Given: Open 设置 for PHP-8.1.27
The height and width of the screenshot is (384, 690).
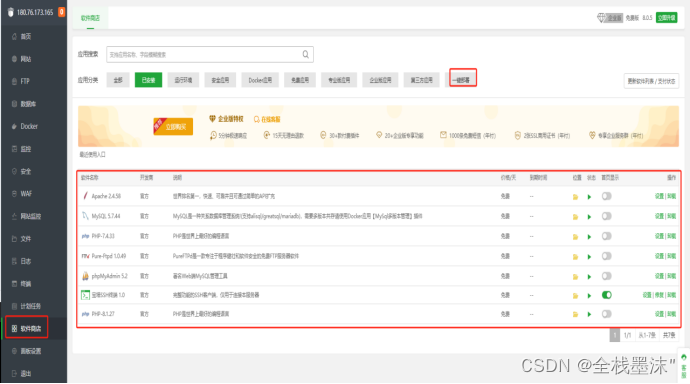Looking at the screenshot, I should pos(659,314).
